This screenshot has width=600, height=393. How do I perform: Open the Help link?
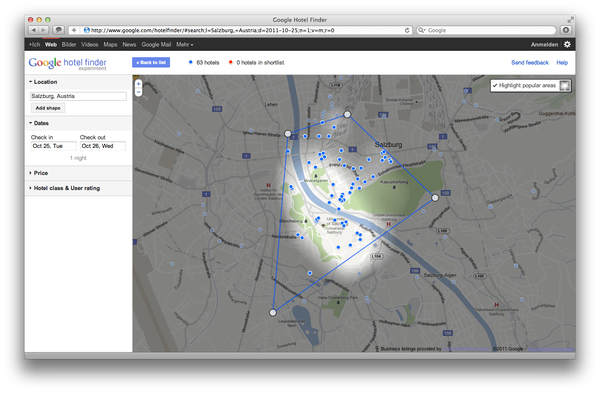(562, 62)
